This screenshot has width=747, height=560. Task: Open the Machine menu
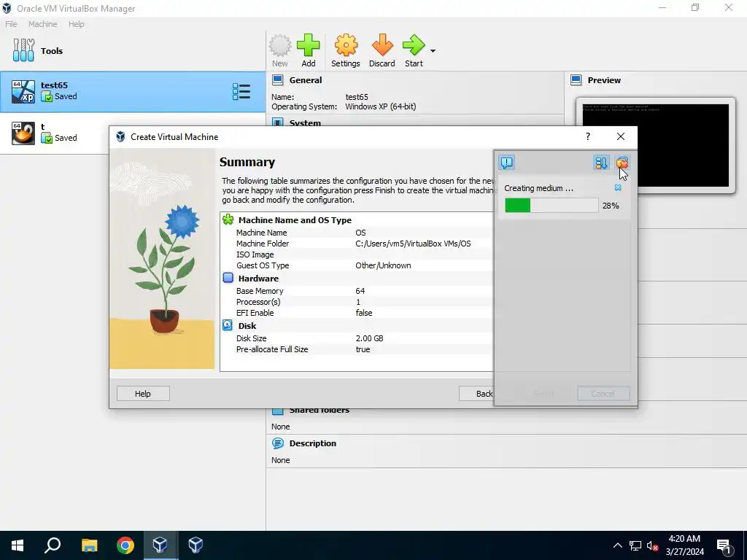(42, 24)
